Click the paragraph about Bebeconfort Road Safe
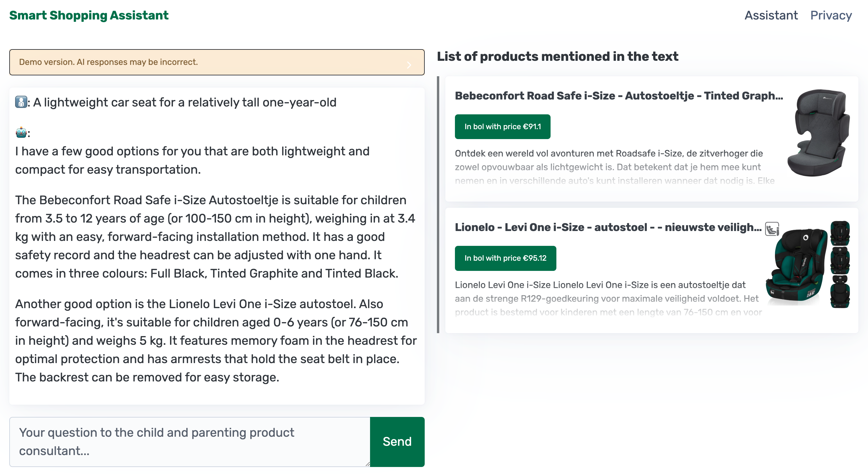The width and height of the screenshot is (868, 476). pos(216,237)
